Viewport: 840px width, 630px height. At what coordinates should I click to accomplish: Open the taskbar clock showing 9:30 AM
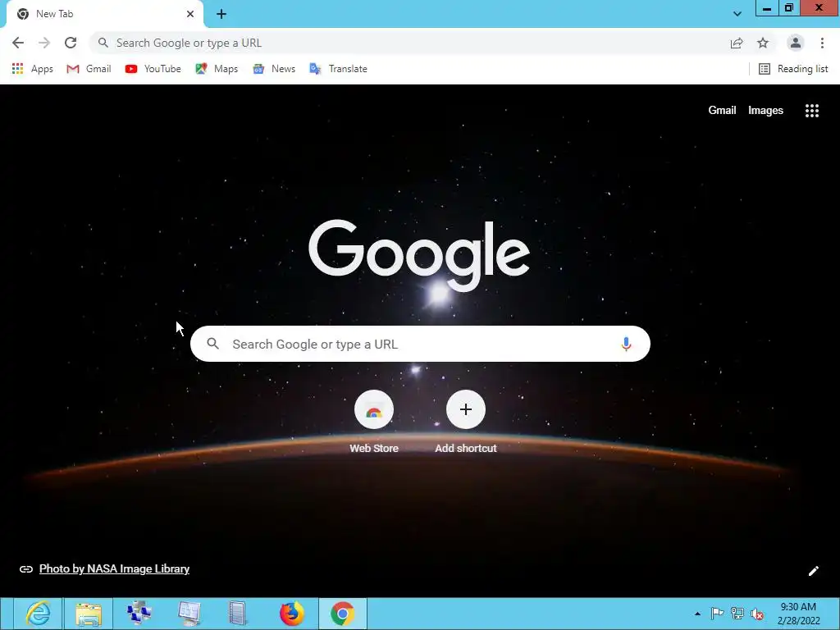(x=798, y=614)
